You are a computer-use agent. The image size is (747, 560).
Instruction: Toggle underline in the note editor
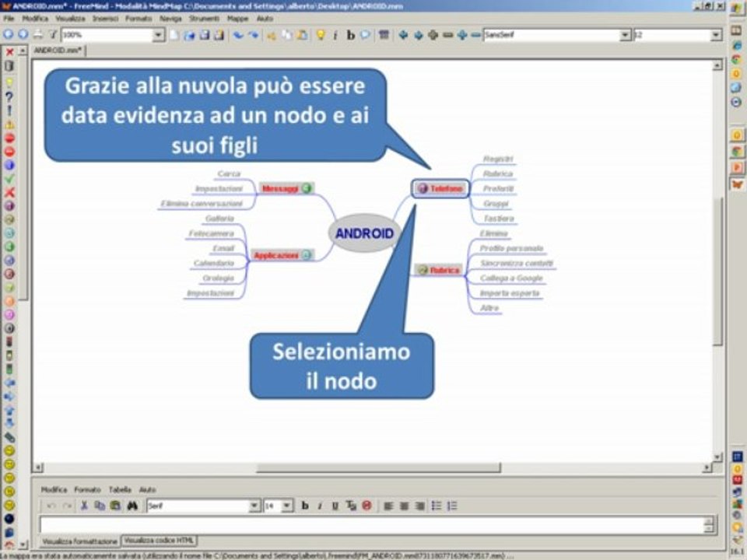tap(335, 506)
